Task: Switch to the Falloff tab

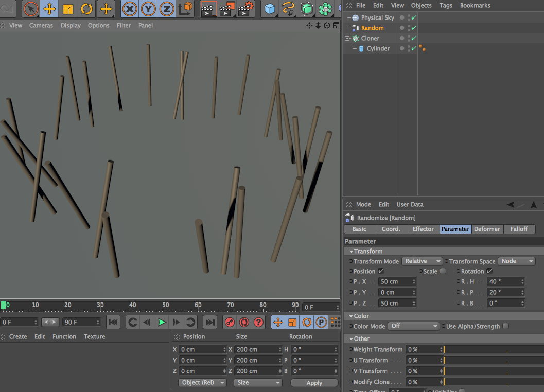Action: pos(519,229)
